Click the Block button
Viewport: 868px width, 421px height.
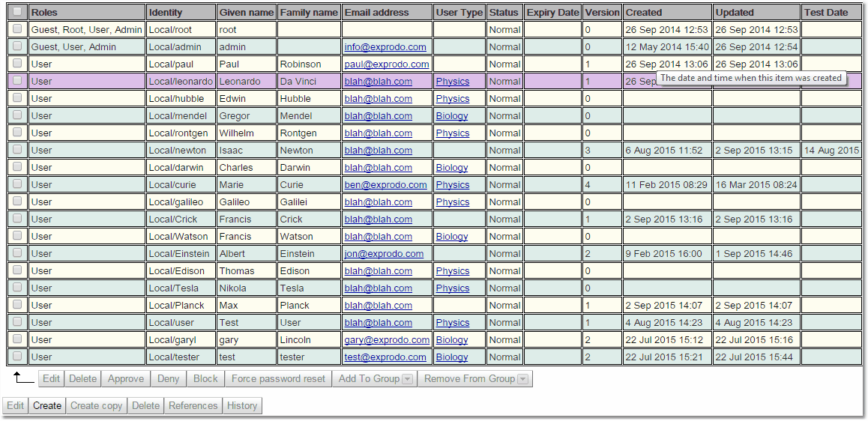pyautogui.click(x=205, y=379)
